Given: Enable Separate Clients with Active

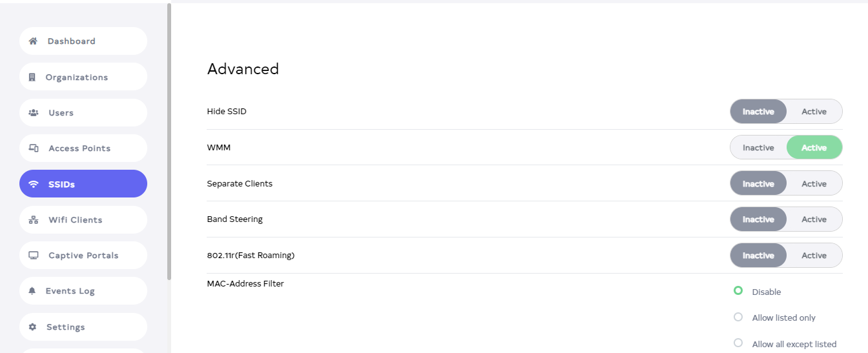Looking at the screenshot, I should point(814,184).
